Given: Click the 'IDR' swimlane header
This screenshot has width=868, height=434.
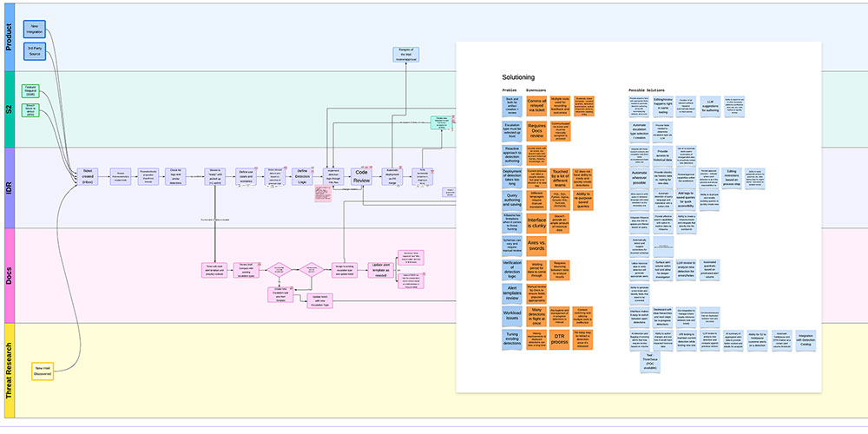Looking at the screenshot, I should coord(10,187).
